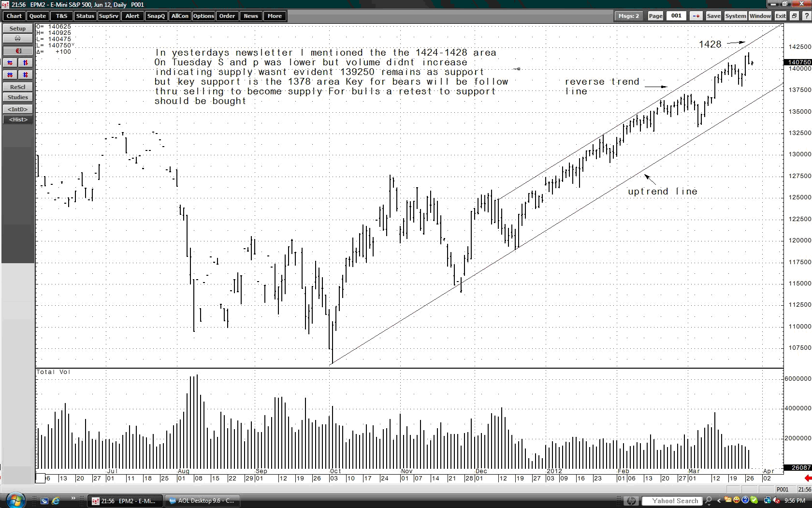Click the 'Total Vol' panel label
Image resolution: width=812 pixels, height=508 pixels.
tap(54, 372)
